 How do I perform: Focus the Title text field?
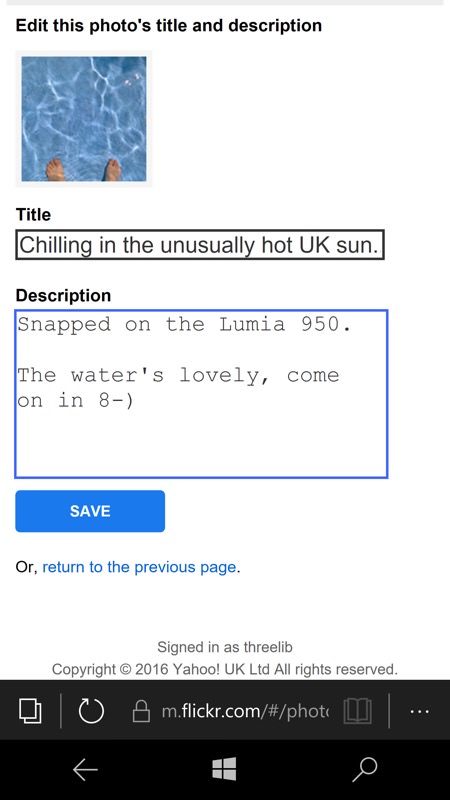click(199, 245)
